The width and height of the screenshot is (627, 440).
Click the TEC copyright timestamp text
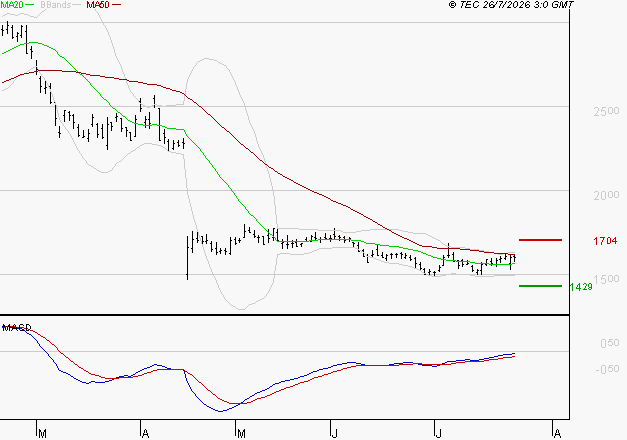pos(511,4)
